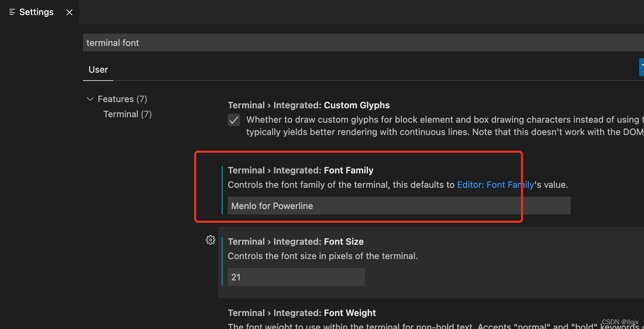Close the Settings tab
The image size is (644, 329).
click(69, 12)
